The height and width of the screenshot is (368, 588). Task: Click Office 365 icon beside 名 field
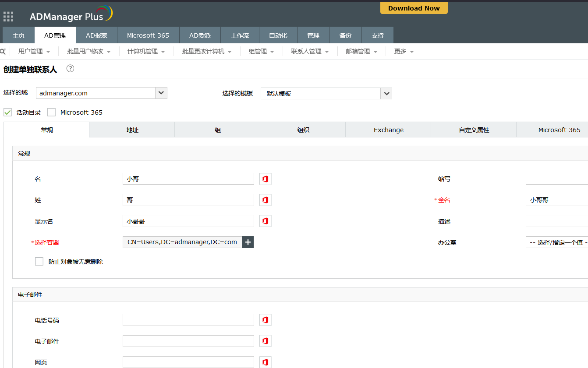click(x=265, y=179)
